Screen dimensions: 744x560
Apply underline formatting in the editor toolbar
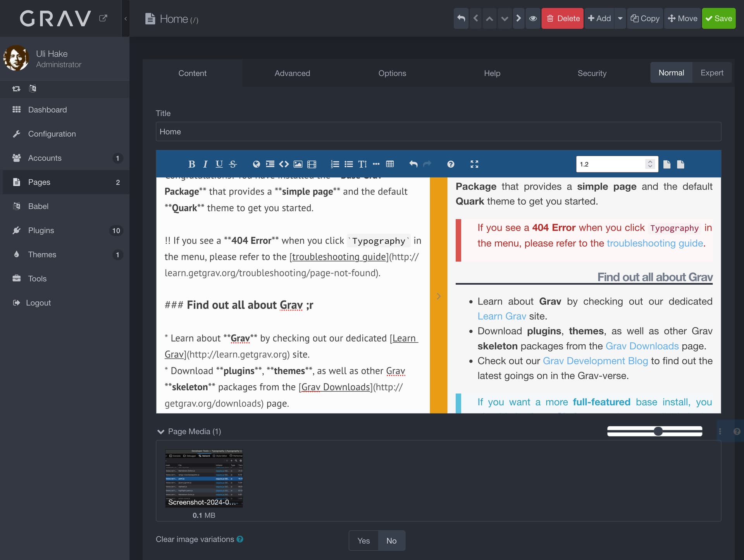click(x=219, y=164)
